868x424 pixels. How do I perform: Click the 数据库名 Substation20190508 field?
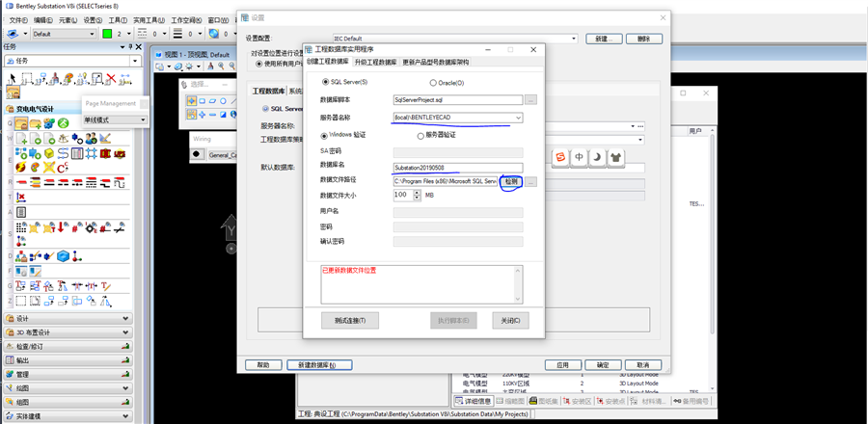[x=458, y=168]
